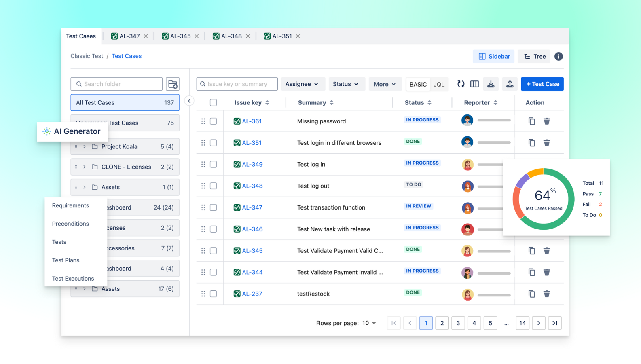Open the column settings icon
641x364 pixels.
point(474,84)
